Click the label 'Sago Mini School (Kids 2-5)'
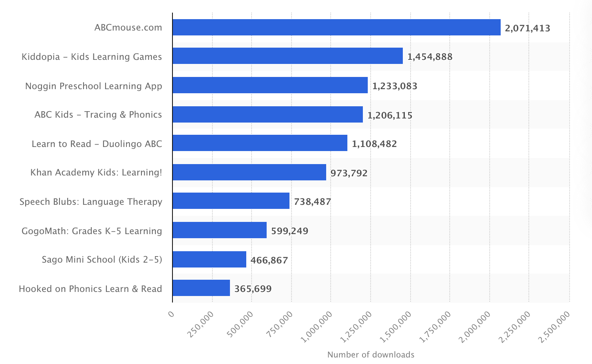The width and height of the screenshot is (592, 364). click(102, 260)
